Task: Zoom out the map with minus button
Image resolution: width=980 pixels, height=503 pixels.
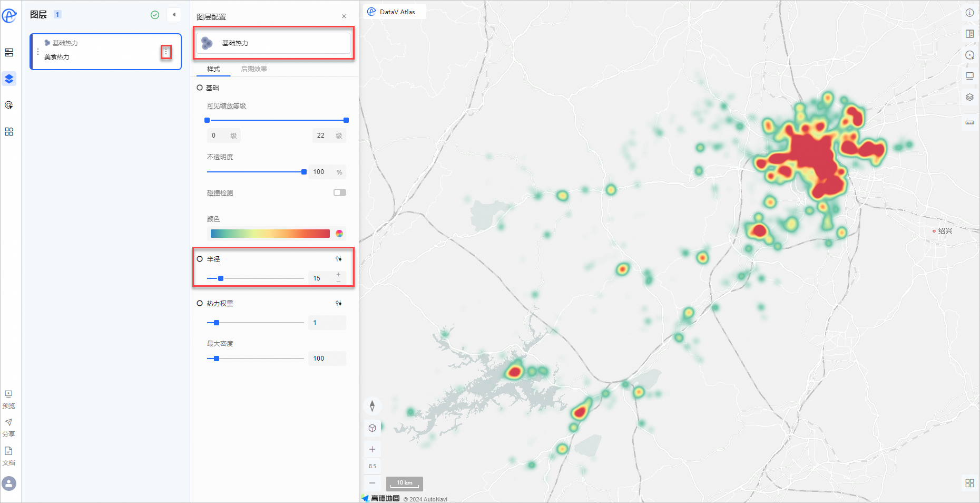Action: 372,483
